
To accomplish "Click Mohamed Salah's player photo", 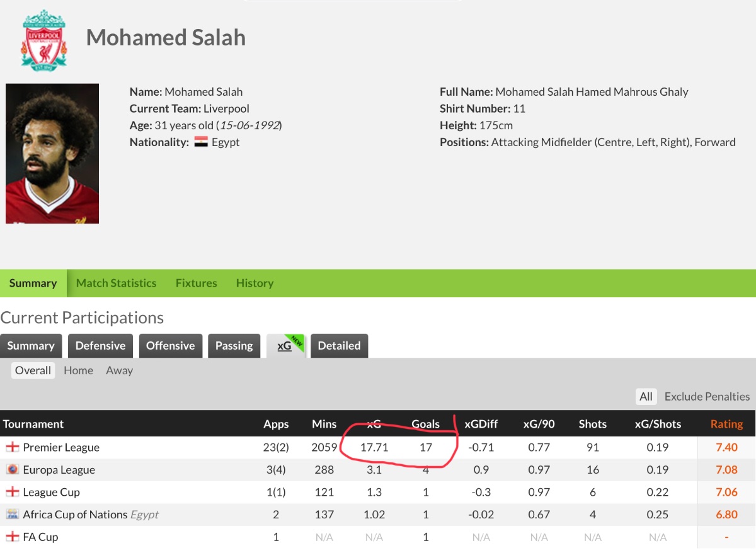I will (52, 154).
